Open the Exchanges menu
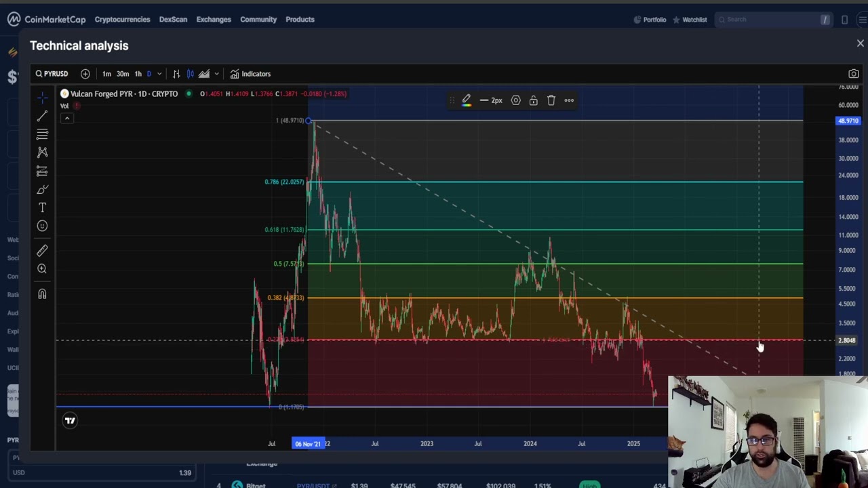 coord(214,20)
